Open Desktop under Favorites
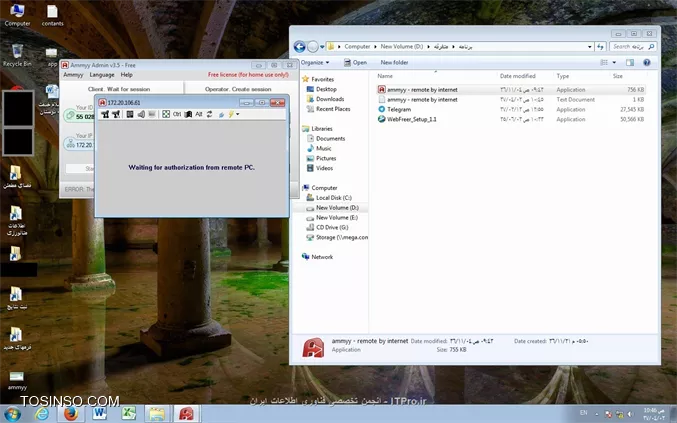This screenshot has width=677, height=423. click(x=321, y=89)
